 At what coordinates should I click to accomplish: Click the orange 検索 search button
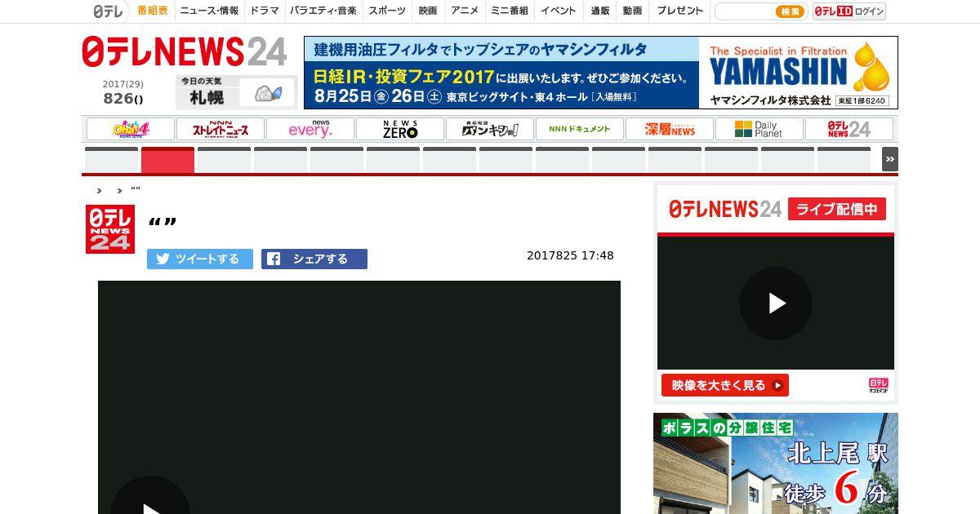[x=791, y=11]
